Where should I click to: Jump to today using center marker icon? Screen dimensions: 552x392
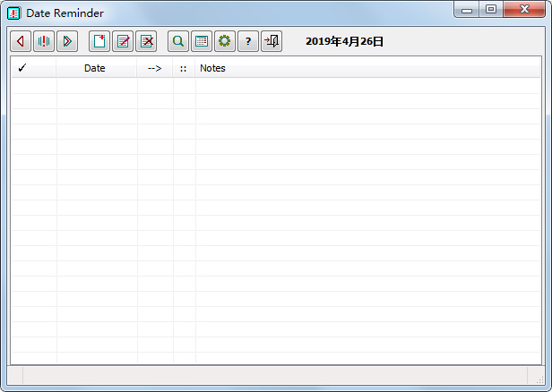point(44,41)
